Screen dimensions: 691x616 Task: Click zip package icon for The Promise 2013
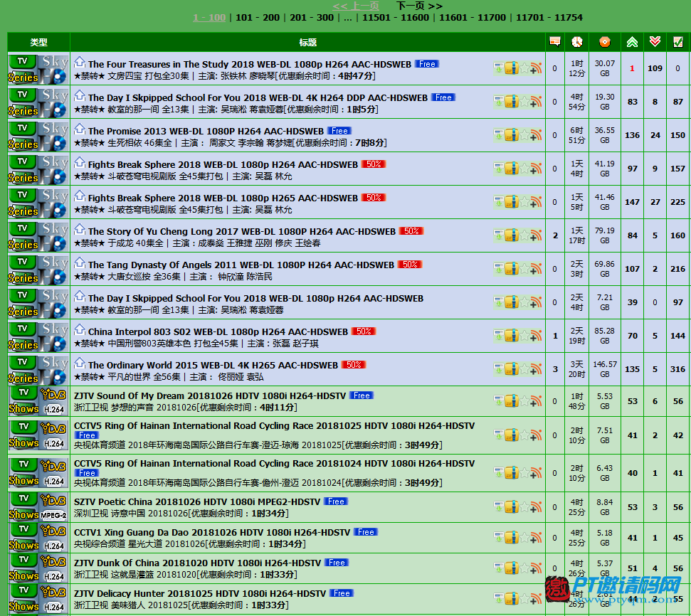511,135
